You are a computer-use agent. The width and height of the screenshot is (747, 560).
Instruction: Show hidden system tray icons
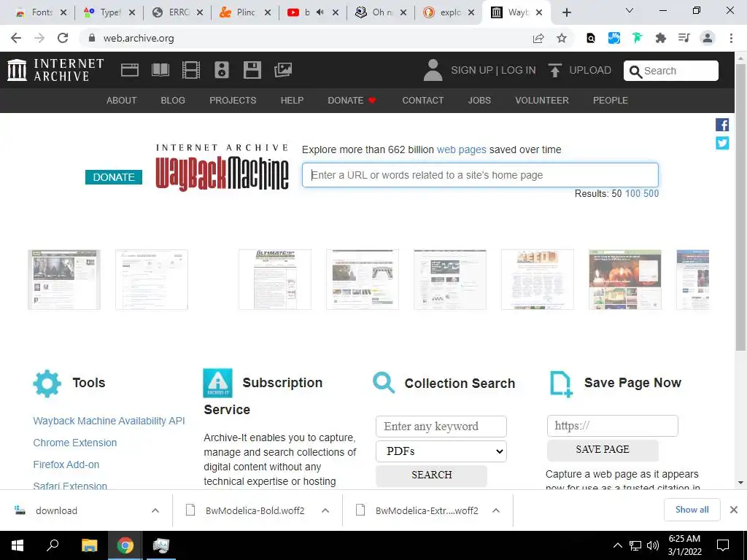point(617,545)
